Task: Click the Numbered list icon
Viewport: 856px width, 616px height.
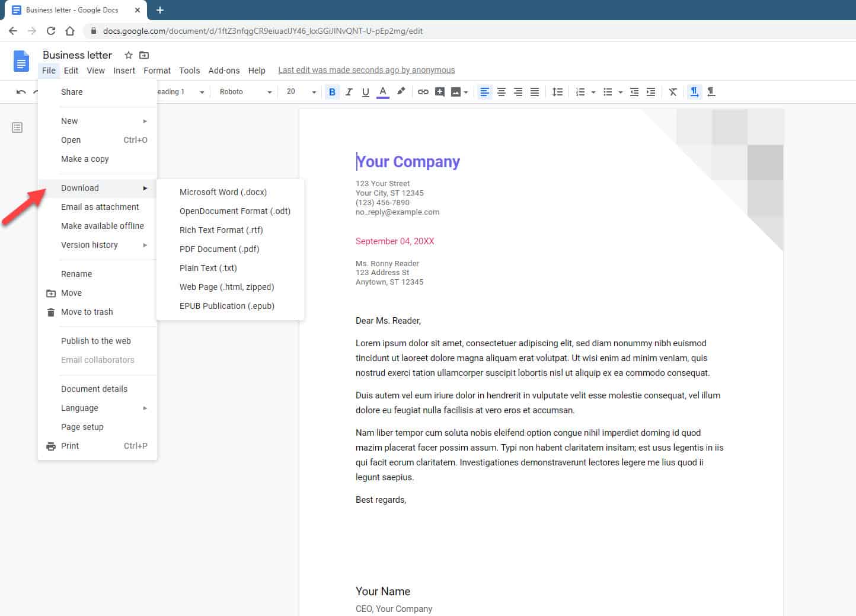Action: coord(580,92)
